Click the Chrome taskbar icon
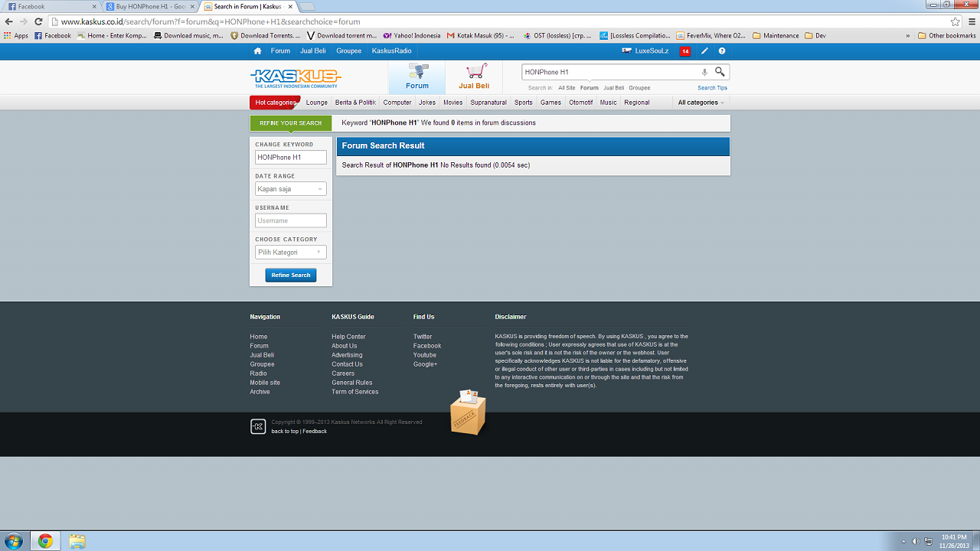The height and width of the screenshot is (551, 980). pyautogui.click(x=45, y=541)
